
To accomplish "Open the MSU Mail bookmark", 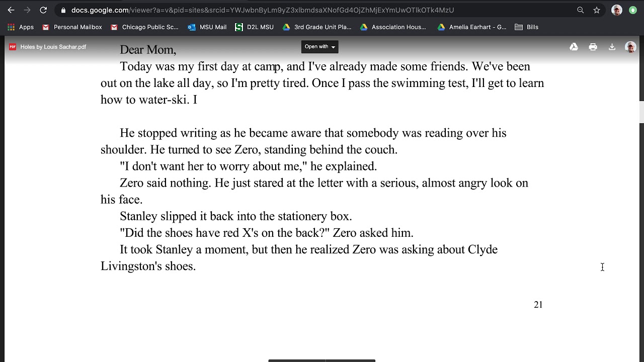I will point(207,27).
